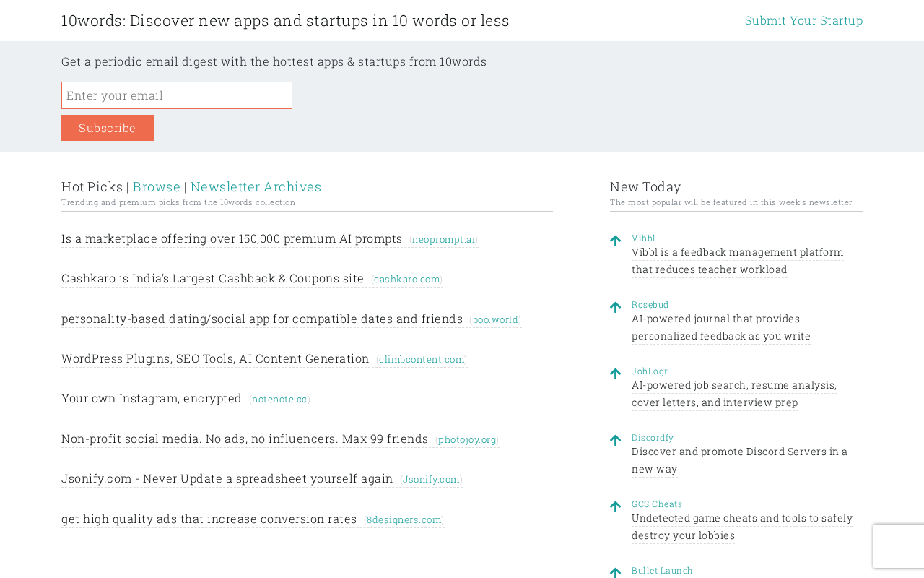Visit the Jsonify.com link
The width and height of the screenshot is (924, 578).
(x=431, y=480)
